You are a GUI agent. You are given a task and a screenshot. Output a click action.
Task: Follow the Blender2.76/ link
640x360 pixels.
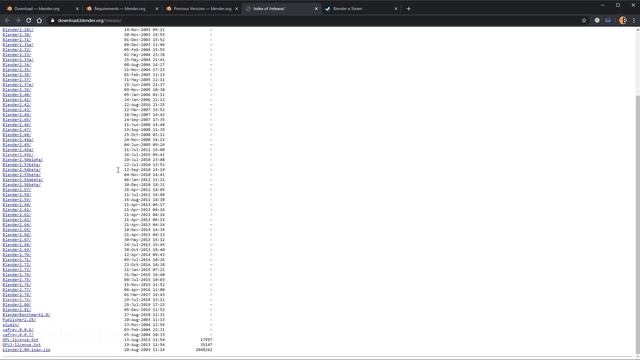17,285
